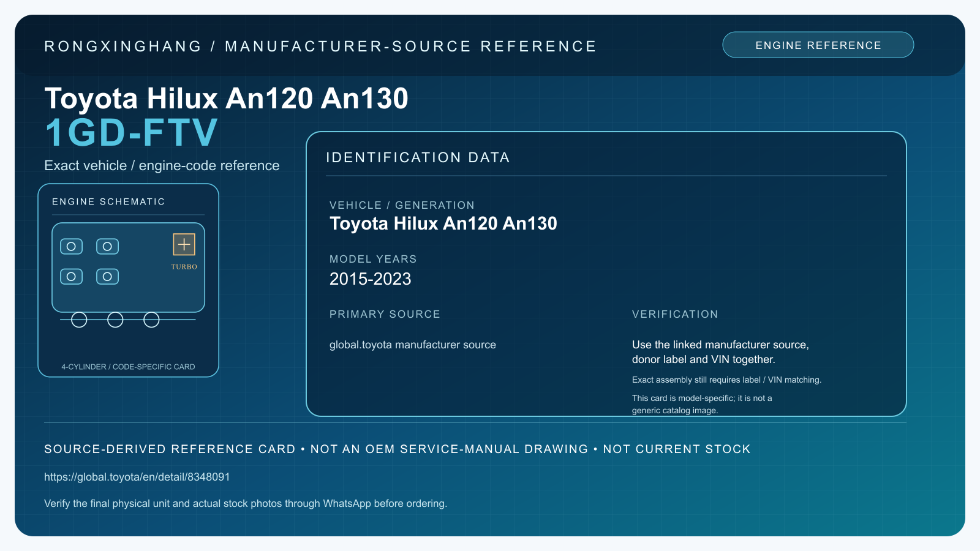Viewport: 980px width, 551px height.
Task: Click the "This card is model-specific" note
Action: pyautogui.click(x=702, y=404)
